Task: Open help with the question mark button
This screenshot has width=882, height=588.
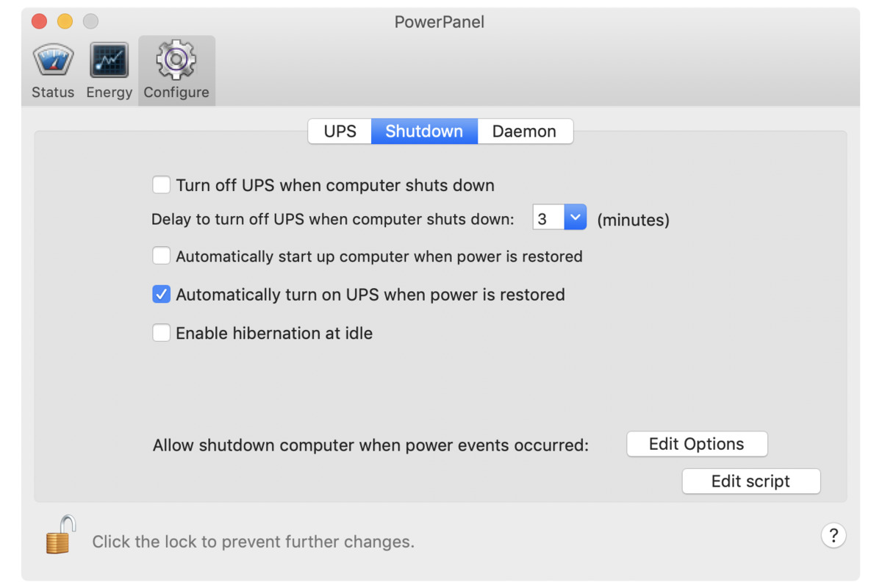Action: [833, 536]
